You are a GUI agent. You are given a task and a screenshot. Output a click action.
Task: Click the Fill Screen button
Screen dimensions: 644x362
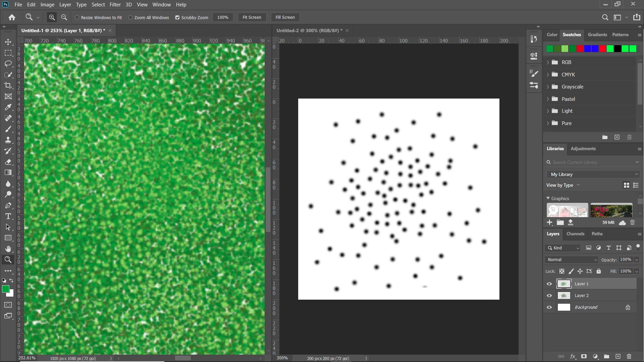pos(285,17)
